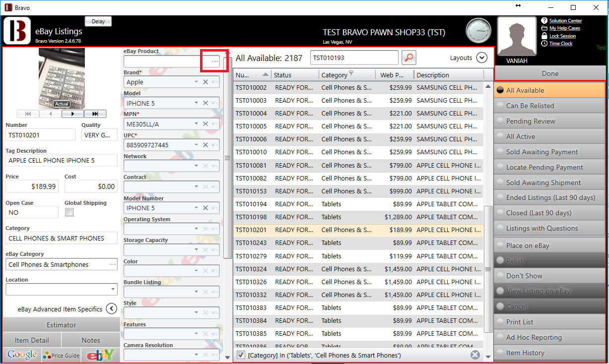Jump to first item image
The height and width of the screenshot is (364, 609).
(28, 114)
